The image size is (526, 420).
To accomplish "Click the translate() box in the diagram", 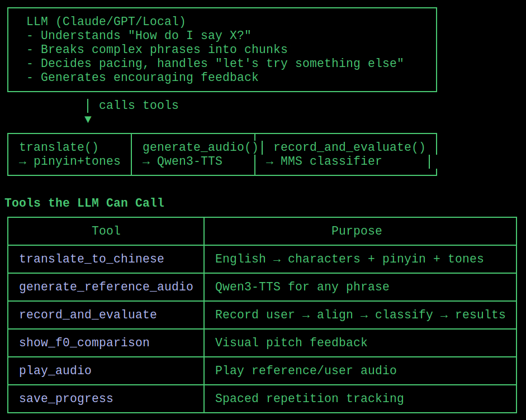I will coord(59,147).
